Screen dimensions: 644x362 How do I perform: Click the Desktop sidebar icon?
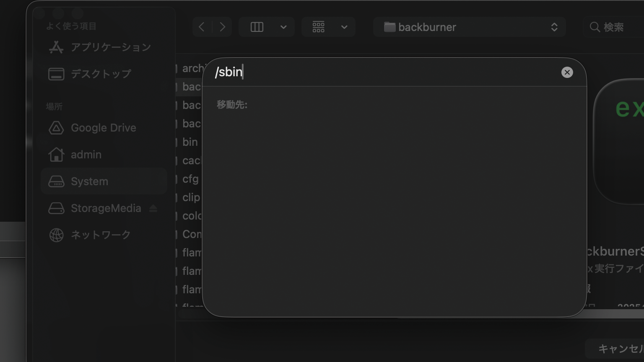click(56, 74)
